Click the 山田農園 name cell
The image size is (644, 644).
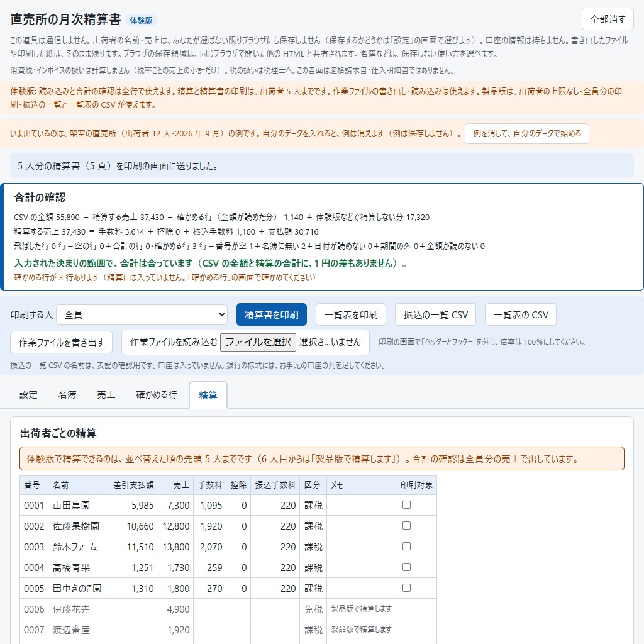79,505
